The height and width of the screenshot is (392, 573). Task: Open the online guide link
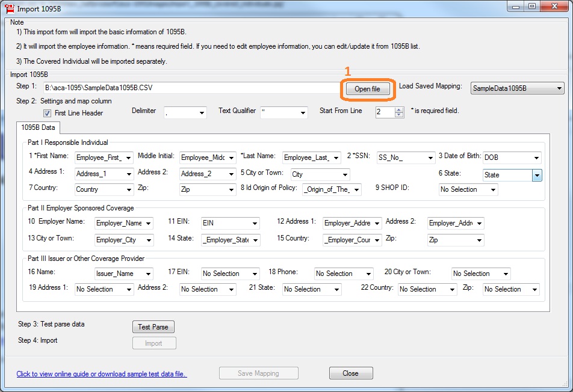click(x=101, y=373)
